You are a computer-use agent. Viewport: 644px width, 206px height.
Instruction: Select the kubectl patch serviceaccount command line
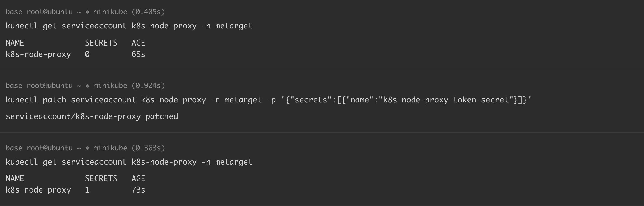[x=268, y=100]
